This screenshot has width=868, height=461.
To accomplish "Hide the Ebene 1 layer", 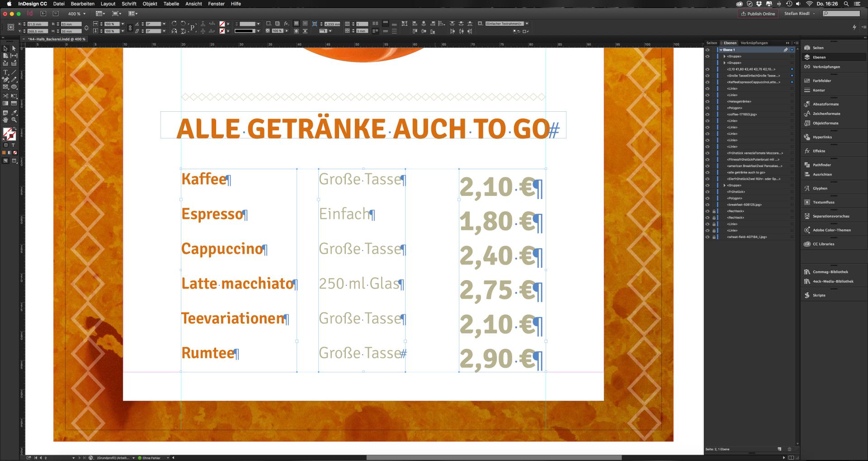I will tap(708, 50).
